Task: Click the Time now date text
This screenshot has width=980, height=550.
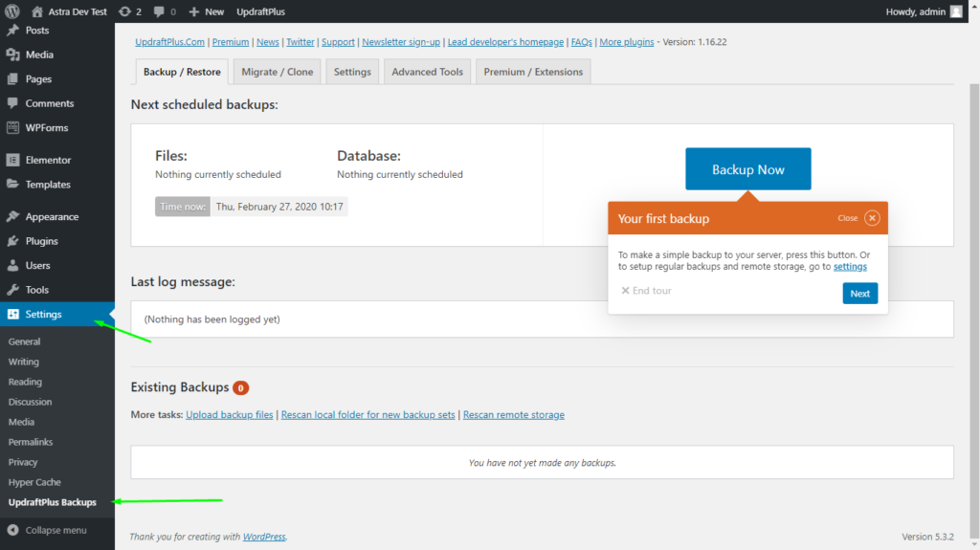Action: click(279, 207)
